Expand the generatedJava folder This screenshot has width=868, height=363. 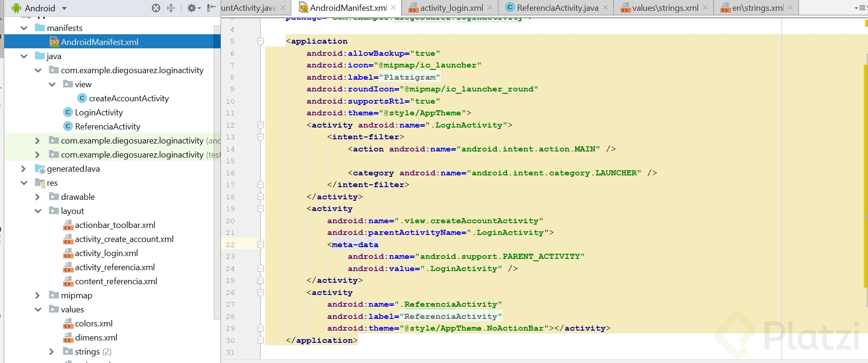tap(23, 169)
